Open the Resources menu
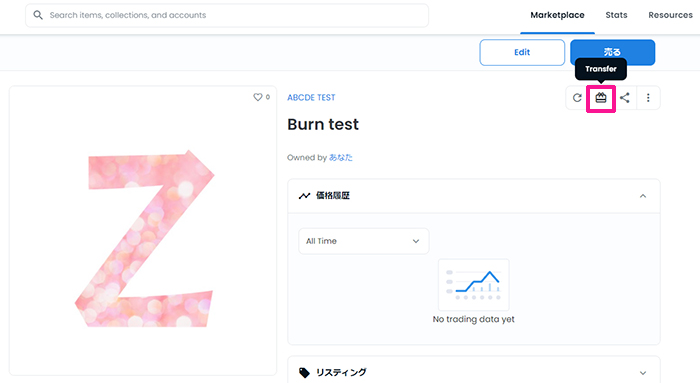Viewport: 700px width, 383px height. point(670,15)
